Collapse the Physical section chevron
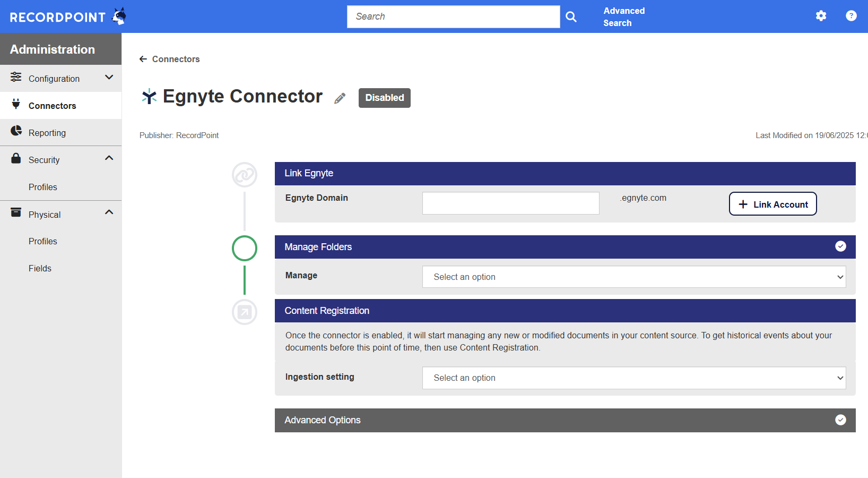 [109, 212]
